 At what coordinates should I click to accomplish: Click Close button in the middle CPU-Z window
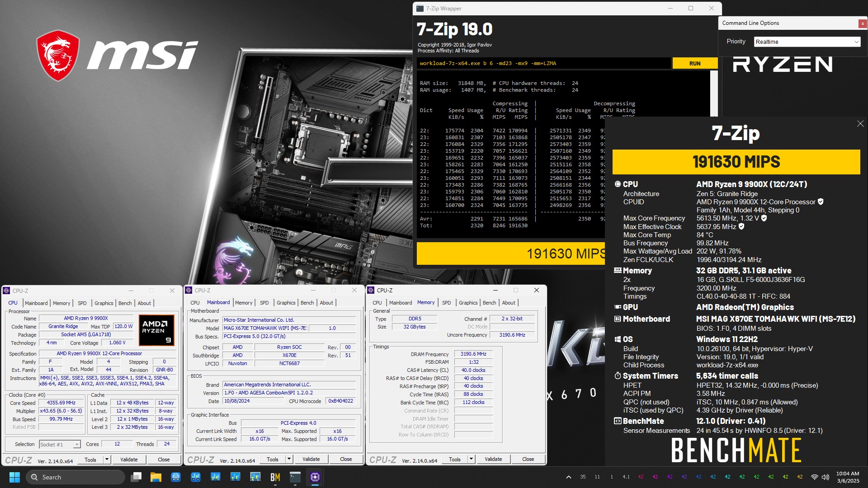[x=346, y=460]
